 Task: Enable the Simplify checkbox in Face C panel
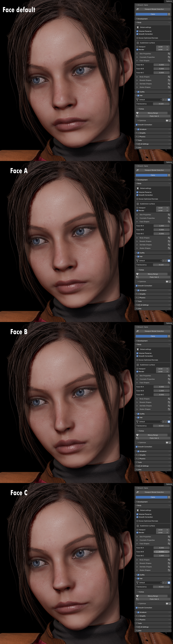[138, 616]
